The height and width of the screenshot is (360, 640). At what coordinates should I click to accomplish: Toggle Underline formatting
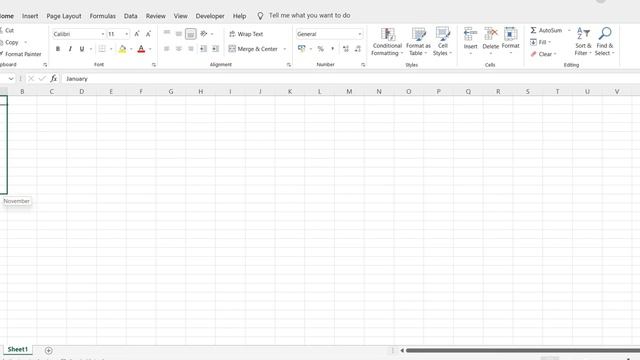click(x=82, y=49)
